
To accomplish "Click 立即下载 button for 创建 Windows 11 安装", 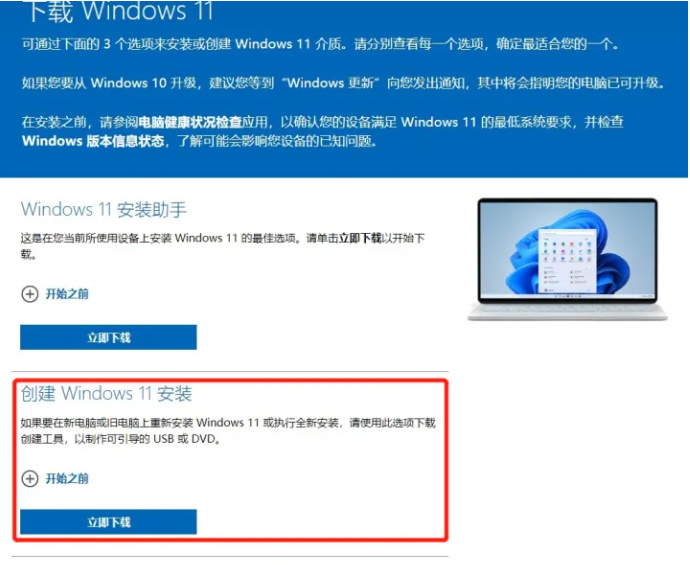I will (x=108, y=522).
